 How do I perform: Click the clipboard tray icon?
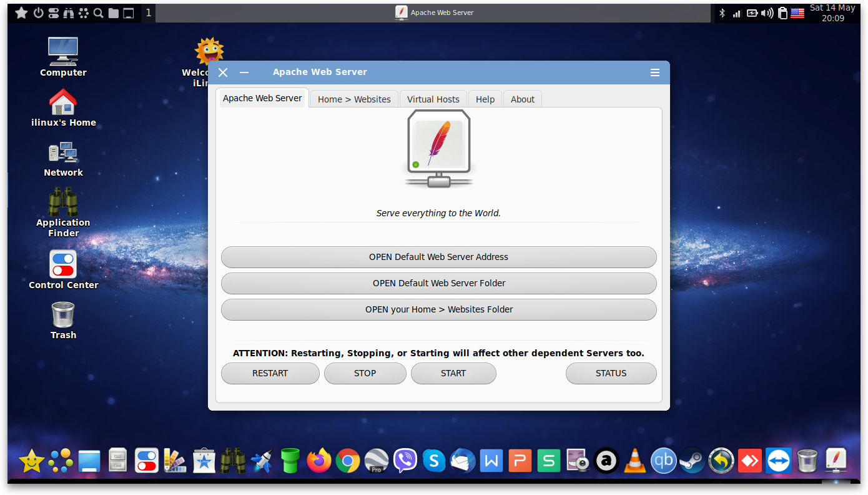tap(782, 12)
